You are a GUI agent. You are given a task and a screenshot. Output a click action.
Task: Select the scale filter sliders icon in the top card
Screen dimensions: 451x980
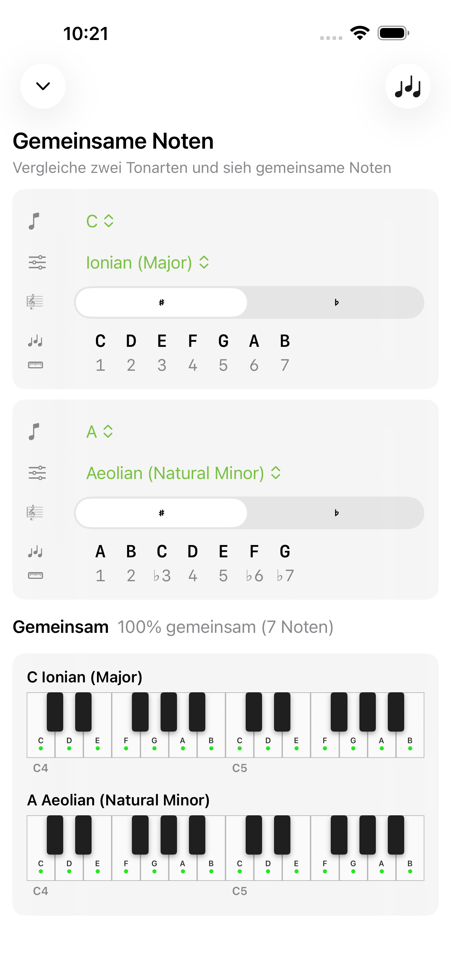37,262
